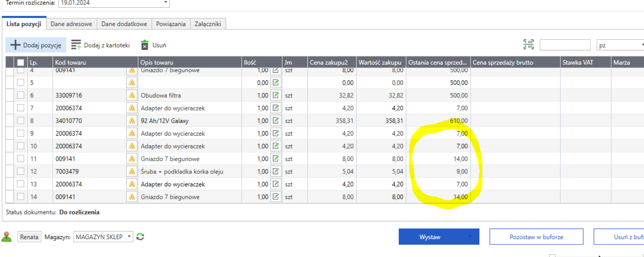
Task: Click the barcode input field
Action: [564, 45]
